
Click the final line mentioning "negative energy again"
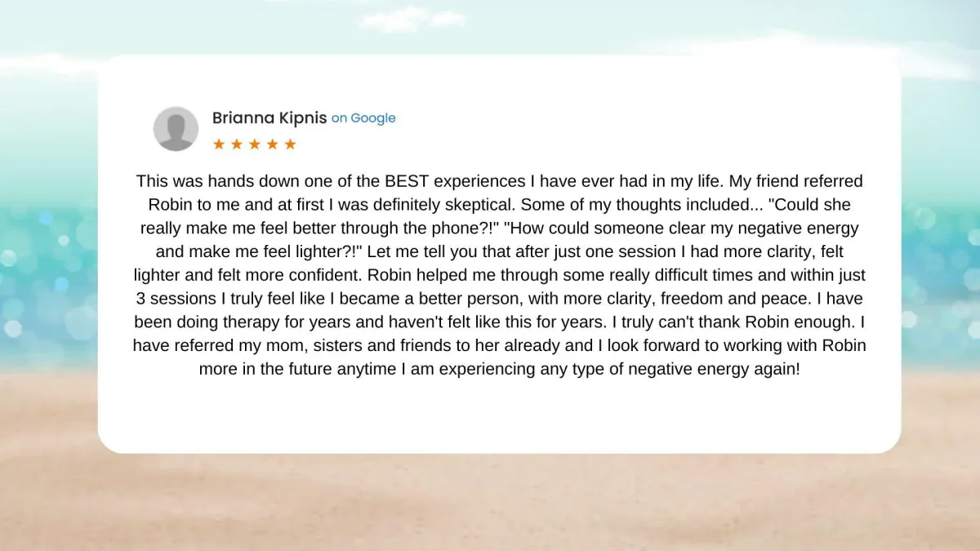pyautogui.click(x=500, y=369)
